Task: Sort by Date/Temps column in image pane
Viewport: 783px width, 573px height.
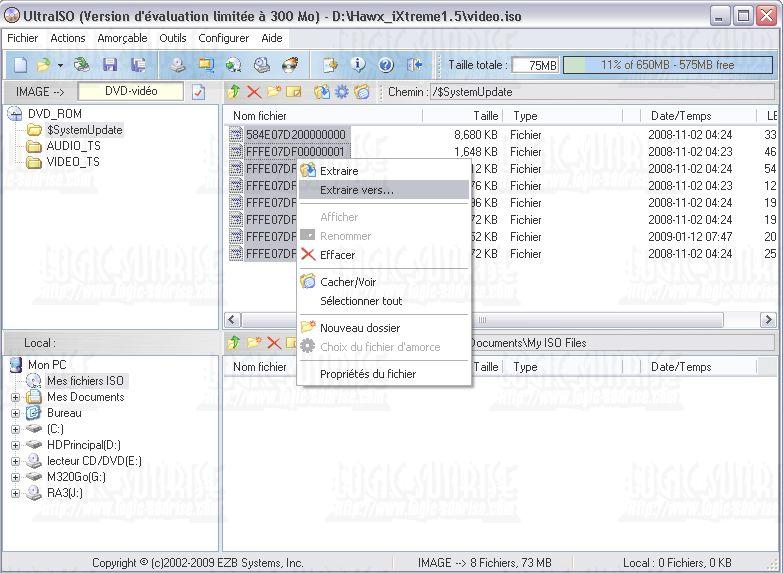Action: point(698,116)
